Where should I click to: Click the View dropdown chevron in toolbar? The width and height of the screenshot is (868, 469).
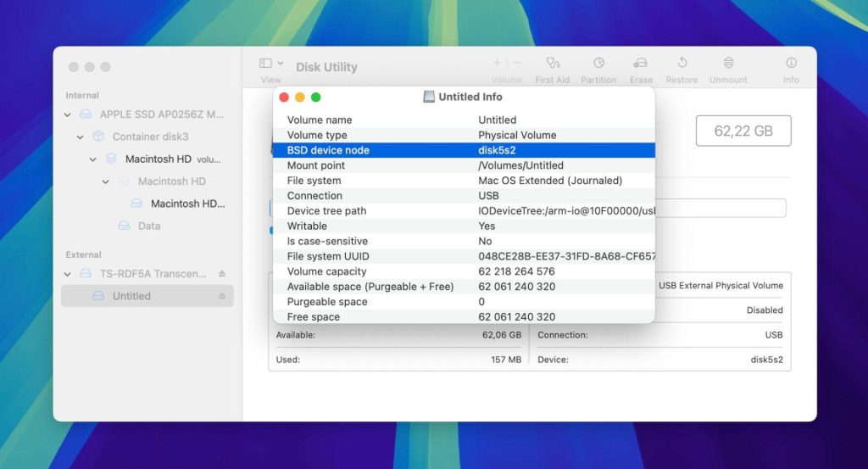pyautogui.click(x=281, y=63)
